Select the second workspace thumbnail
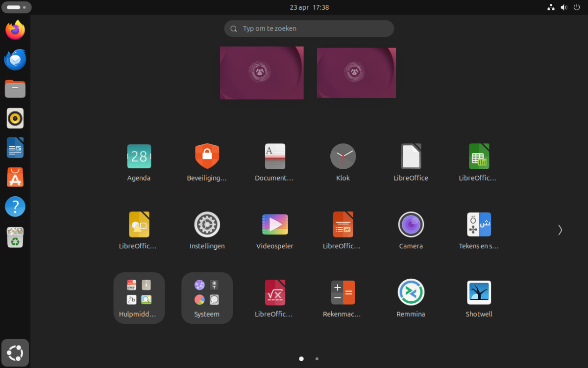 tap(356, 73)
